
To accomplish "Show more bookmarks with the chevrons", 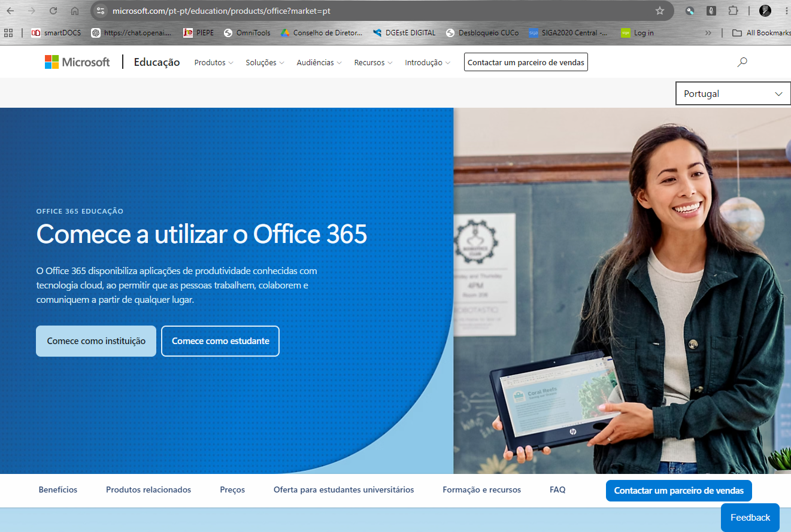I will click(x=708, y=33).
